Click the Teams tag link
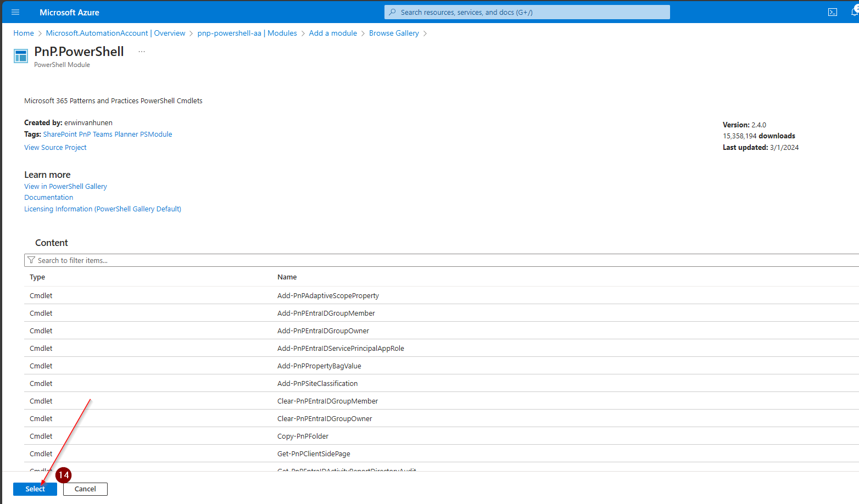Image resolution: width=859 pixels, height=504 pixels. coord(102,134)
